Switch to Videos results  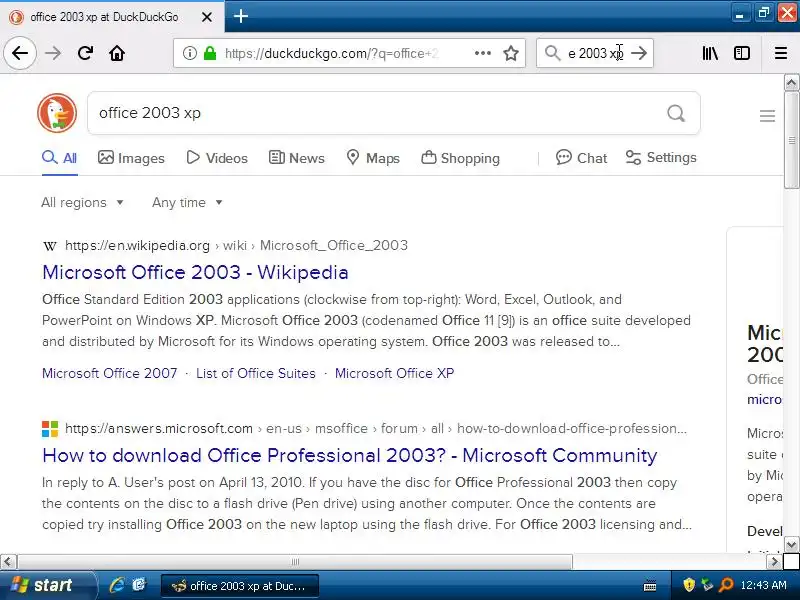217,158
